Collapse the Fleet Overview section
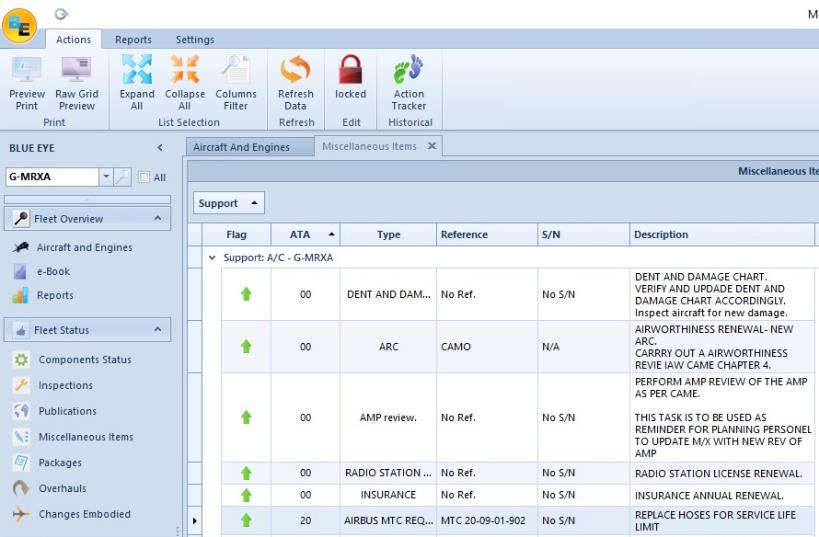The width and height of the screenshot is (819, 537). click(157, 218)
